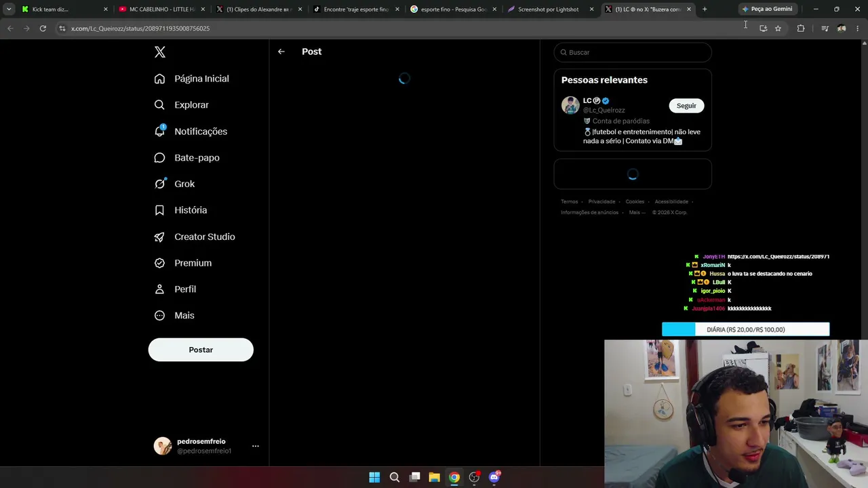Click the Creator Studio rocket icon

pyautogui.click(x=159, y=237)
